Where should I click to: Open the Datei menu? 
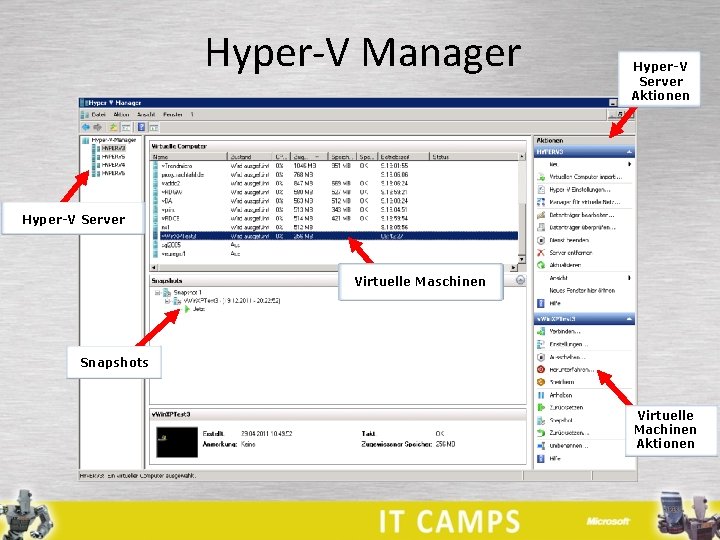point(98,115)
